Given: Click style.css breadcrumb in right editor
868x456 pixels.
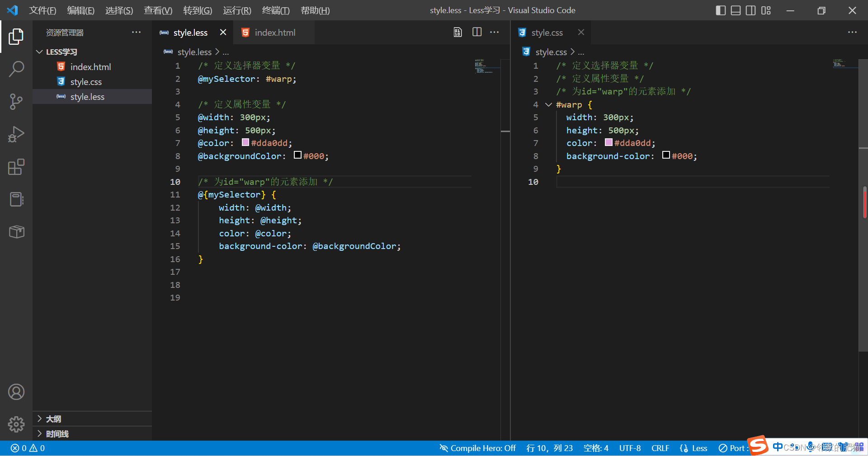Looking at the screenshot, I should 551,52.
